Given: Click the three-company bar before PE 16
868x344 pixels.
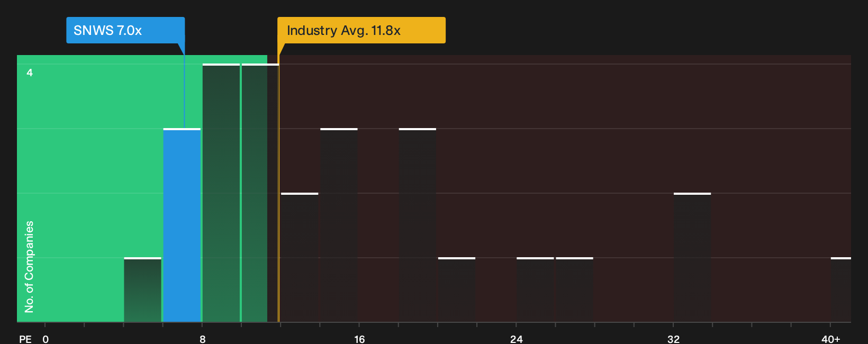Looking at the screenshot, I should pyautogui.click(x=339, y=225).
